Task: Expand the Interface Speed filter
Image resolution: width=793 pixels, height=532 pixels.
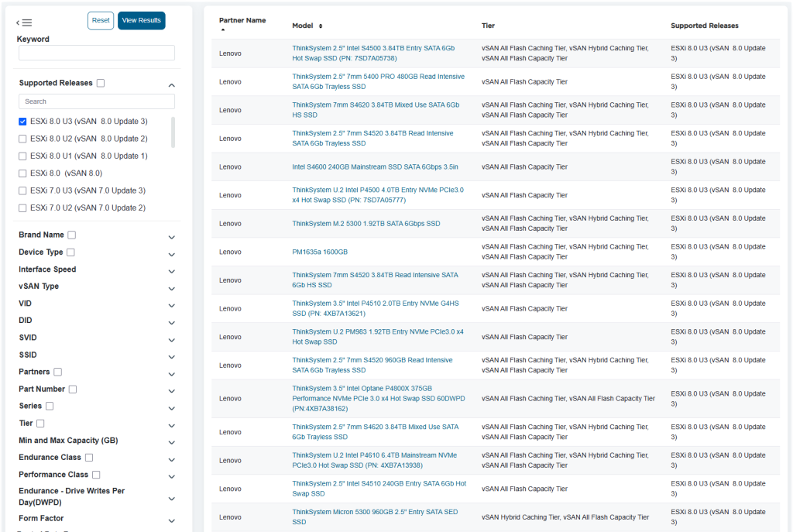Action: click(172, 272)
